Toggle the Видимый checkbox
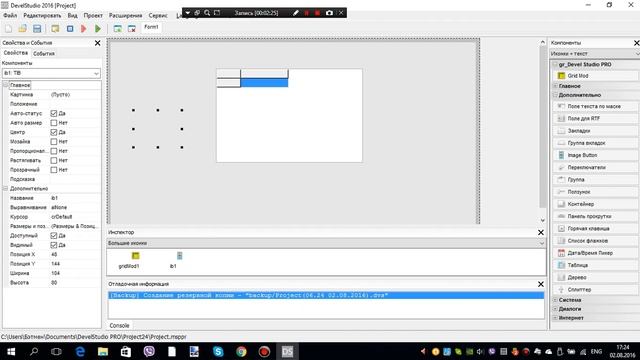The image size is (640, 360). click(x=53, y=245)
